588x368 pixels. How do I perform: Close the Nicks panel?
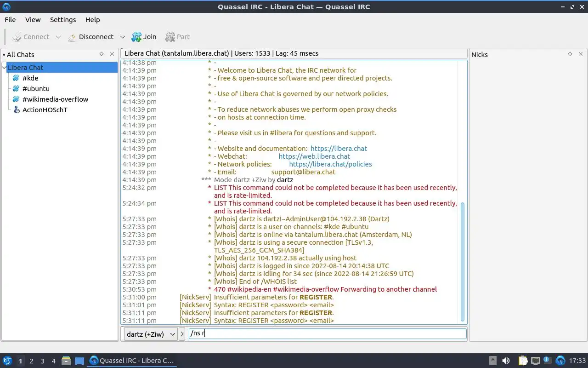(x=581, y=54)
